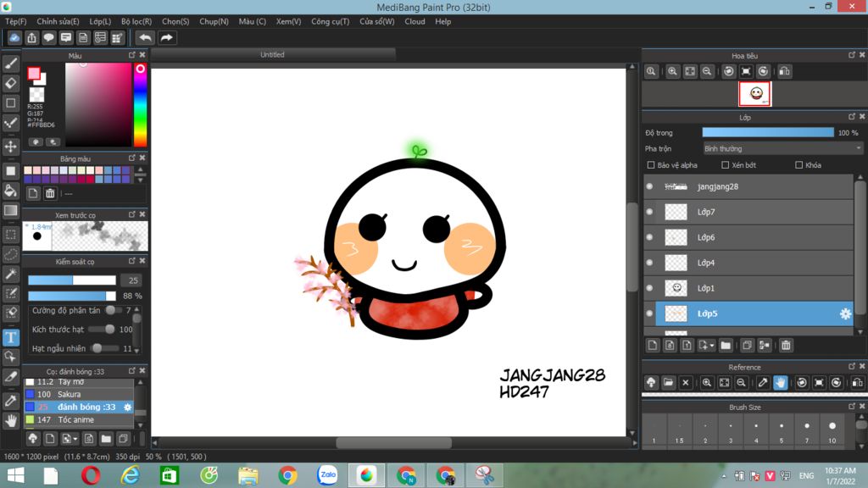
Task: Choose the Bucket fill tool
Action: (x=11, y=191)
